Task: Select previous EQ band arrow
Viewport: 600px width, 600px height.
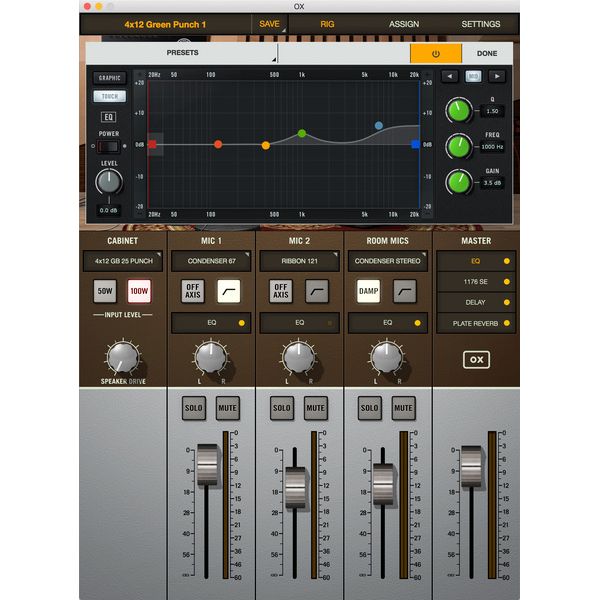Action: (x=450, y=76)
